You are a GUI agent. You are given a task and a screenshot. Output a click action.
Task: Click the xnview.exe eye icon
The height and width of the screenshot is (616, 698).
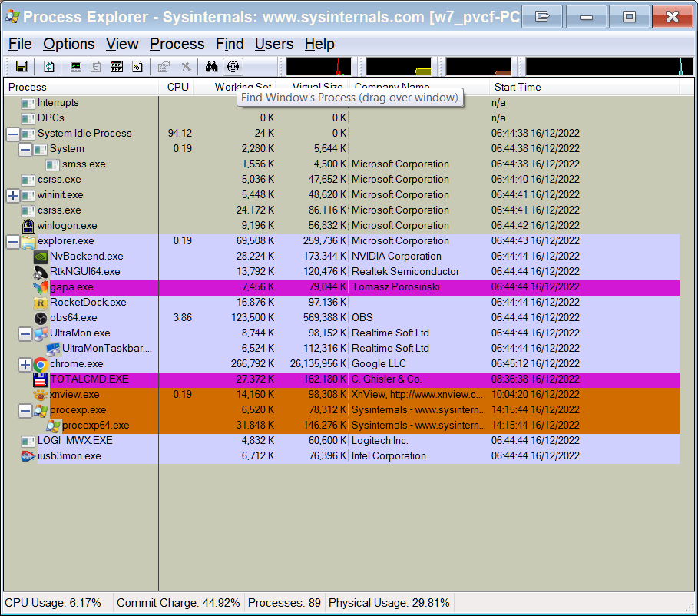41,395
